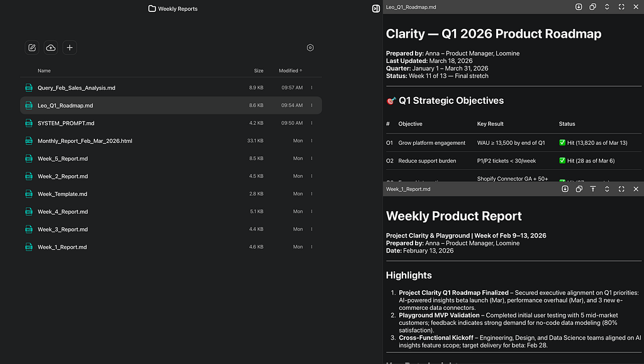Open more options for Week_2_Report.md
Screen dimensions: 644x364
312,176
